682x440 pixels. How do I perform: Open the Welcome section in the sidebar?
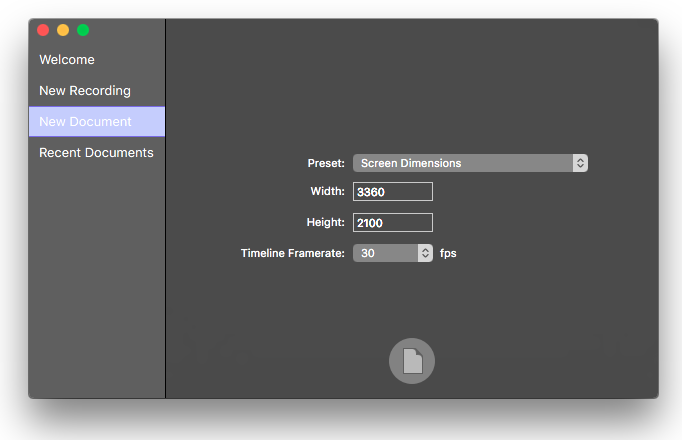click(x=67, y=60)
